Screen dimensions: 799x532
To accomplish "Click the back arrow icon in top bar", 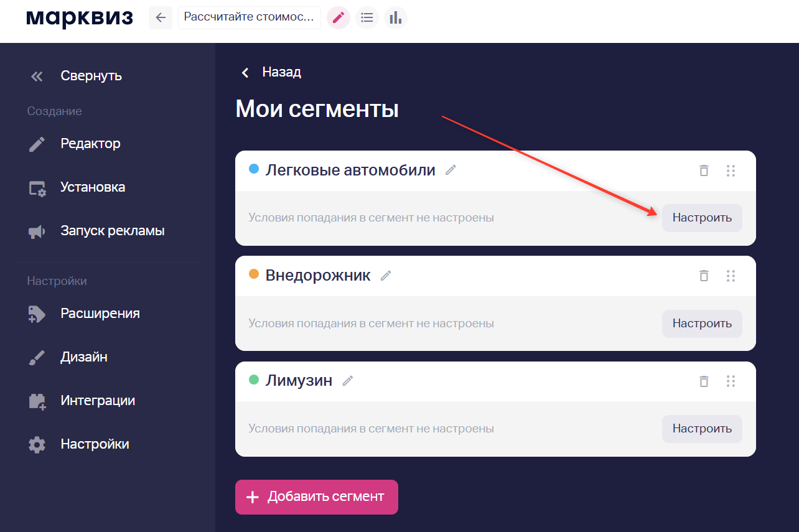I will [x=161, y=17].
